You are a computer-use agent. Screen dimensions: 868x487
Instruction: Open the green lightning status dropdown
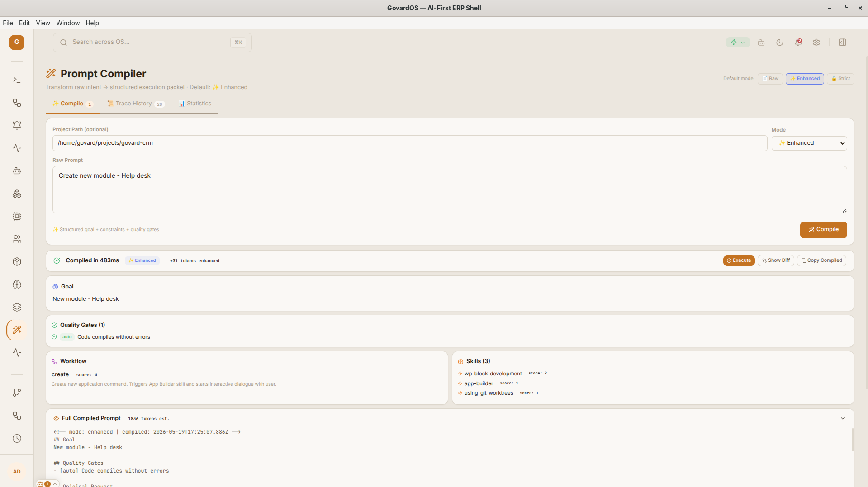[738, 43]
